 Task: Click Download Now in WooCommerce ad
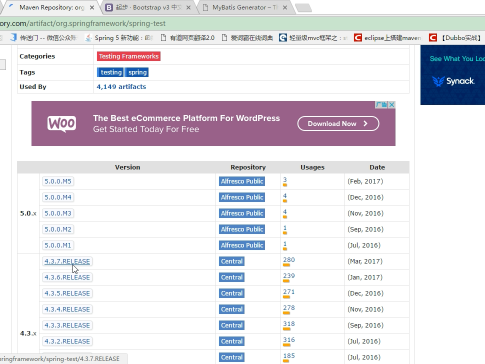point(338,124)
